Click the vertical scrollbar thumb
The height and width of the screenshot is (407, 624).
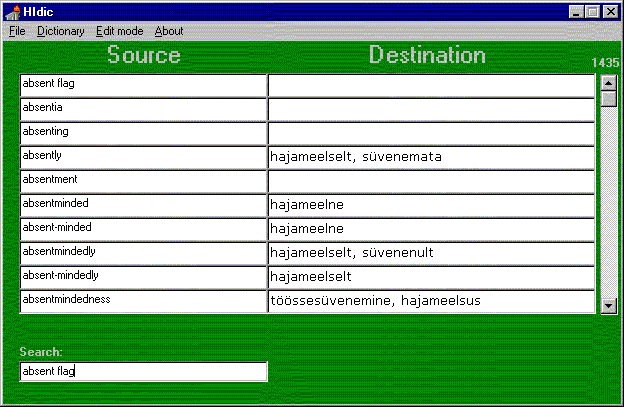coord(608,99)
